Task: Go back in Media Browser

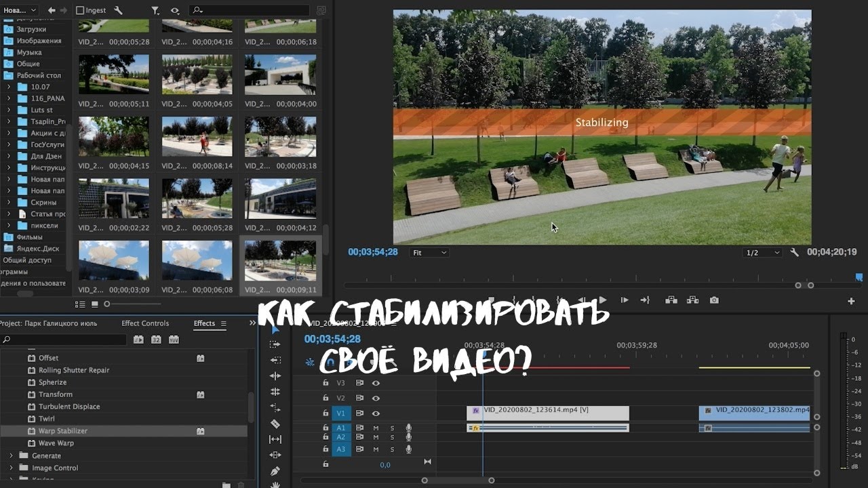Action: coord(50,10)
